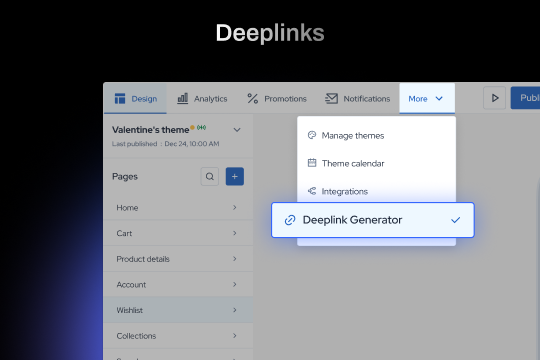Click the checkmark on Deeplink Generator
Viewport: 540px width, 360px height.
[x=456, y=220]
